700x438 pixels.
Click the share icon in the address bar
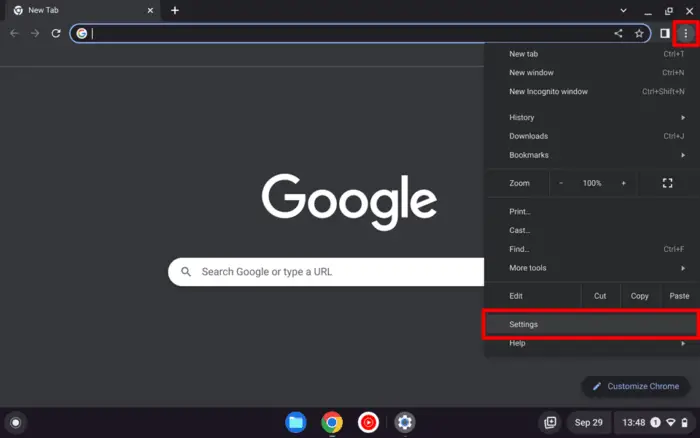coord(618,33)
